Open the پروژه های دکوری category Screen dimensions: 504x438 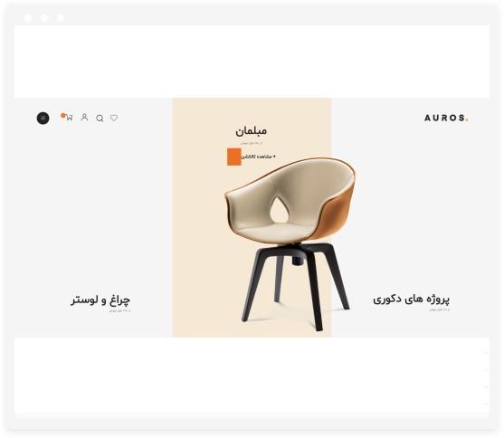411,300
